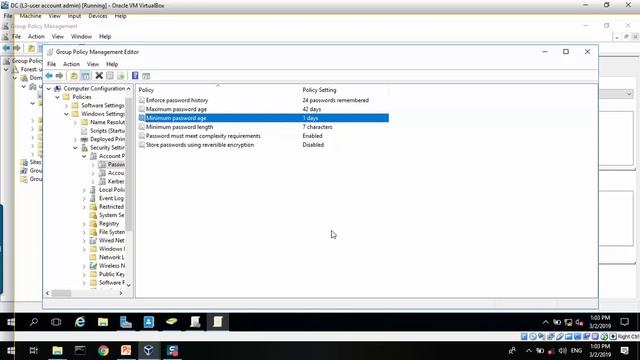This screenshot has width=640, height=360.
Task: Open the Input menu in VirtualBox window
Action: [74, 16]
